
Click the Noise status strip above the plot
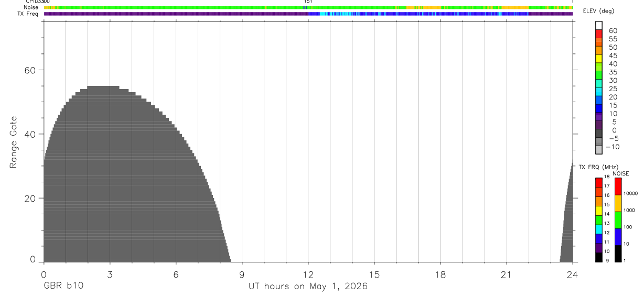pos(308,7)
